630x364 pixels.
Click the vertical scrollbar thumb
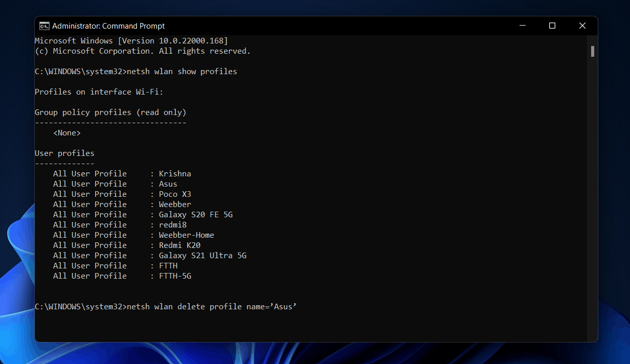pos(592,51)
